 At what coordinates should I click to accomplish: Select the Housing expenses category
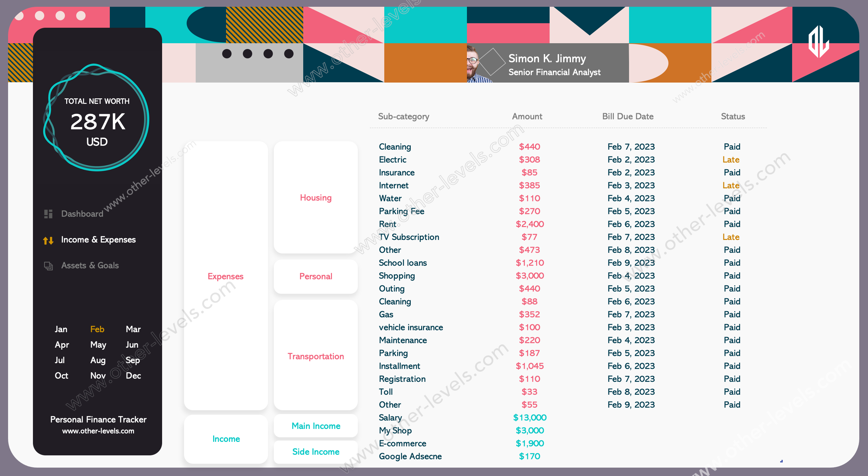click(x=315, y=198)
